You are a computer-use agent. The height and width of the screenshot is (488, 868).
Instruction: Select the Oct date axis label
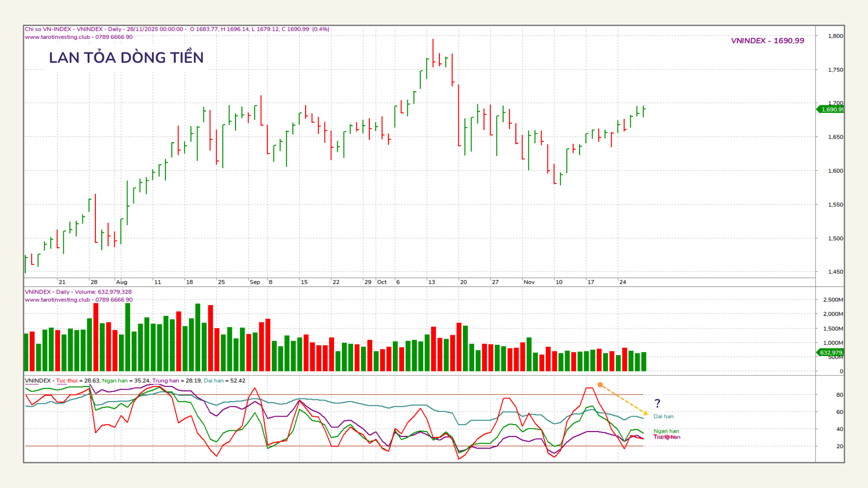tap(382, 282)
